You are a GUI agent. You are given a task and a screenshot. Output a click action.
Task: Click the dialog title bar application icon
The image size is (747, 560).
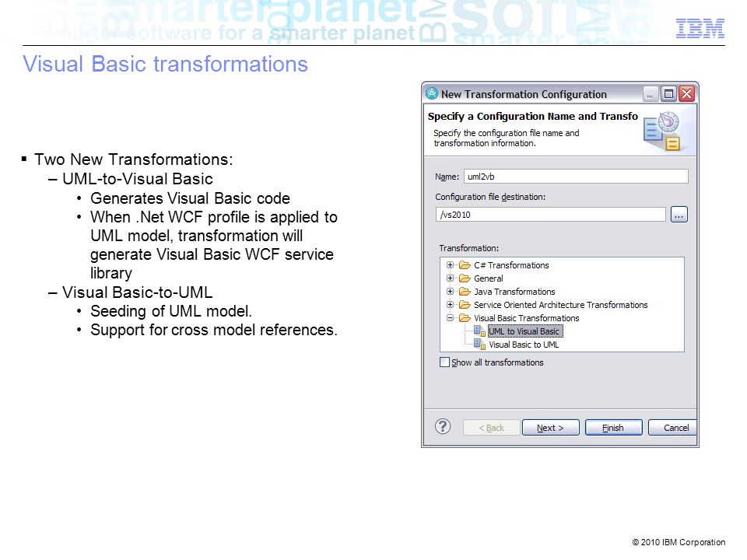(x=432, y=94)
